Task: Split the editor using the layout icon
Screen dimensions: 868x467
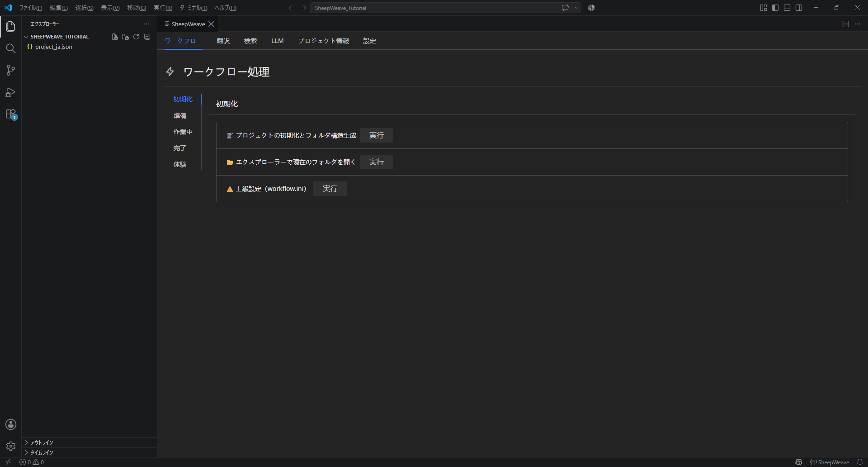Action: tap(846, 24)
